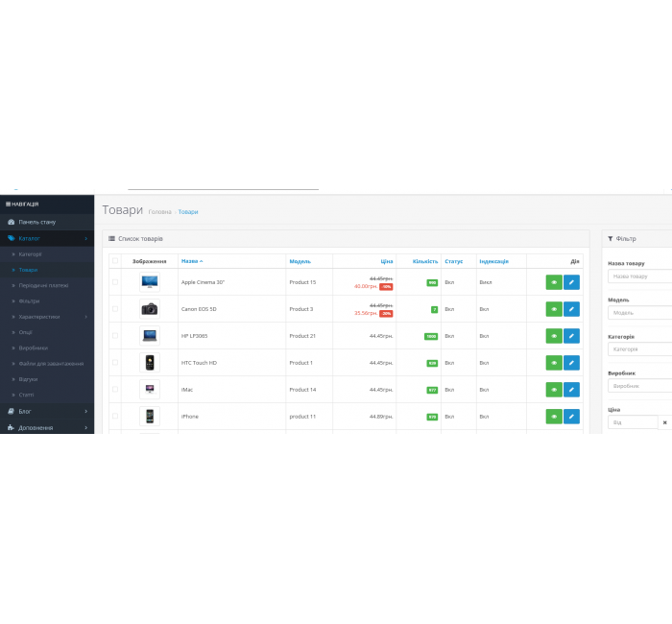Viewport: 672px width, 624px height.
Task: Click the Apple Cinema 30" monitor thumbnail
Action: click(150, 282)
